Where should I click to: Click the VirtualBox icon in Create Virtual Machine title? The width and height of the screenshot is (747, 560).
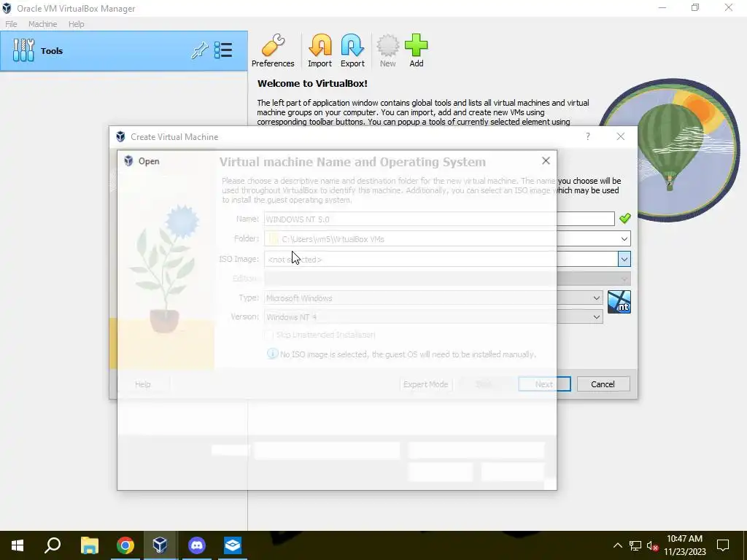120,136
